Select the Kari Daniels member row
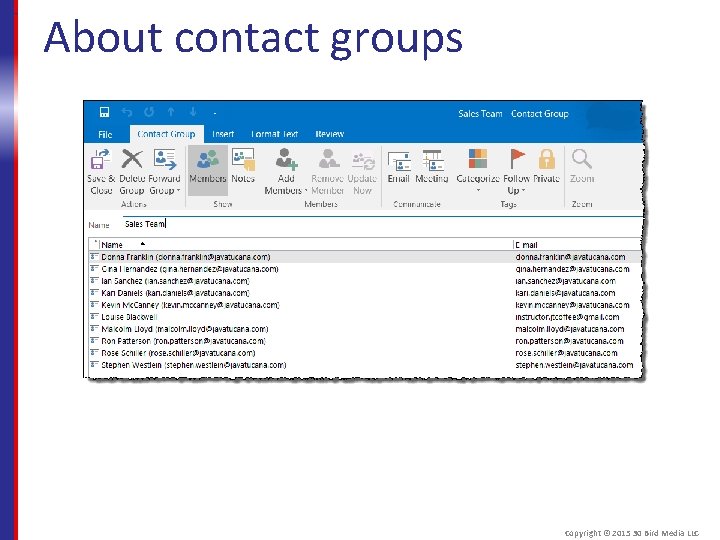The height and width of the screenshot is (540, 720). pyautogui.click(x=365, y=293)
